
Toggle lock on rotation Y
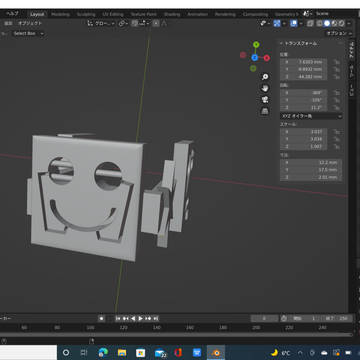pyautogui.click(x=336, y=100)
